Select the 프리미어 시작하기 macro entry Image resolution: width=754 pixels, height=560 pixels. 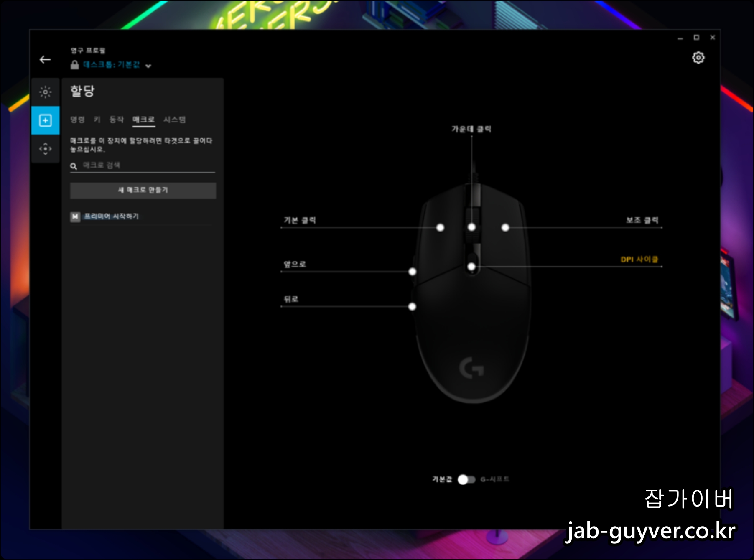(x=142, y=216)
